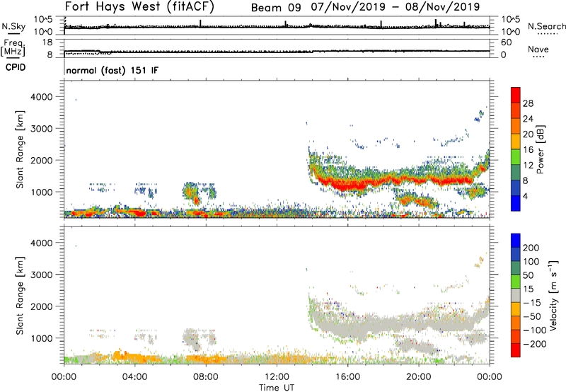Click the plot title "Fort Hays West (fitACF)"
The height and width of the screenshot is (392, 566).
click(139, 6)
